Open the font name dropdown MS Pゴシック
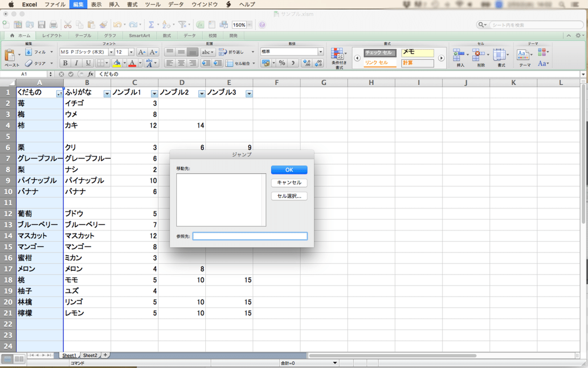 point(111,52)
